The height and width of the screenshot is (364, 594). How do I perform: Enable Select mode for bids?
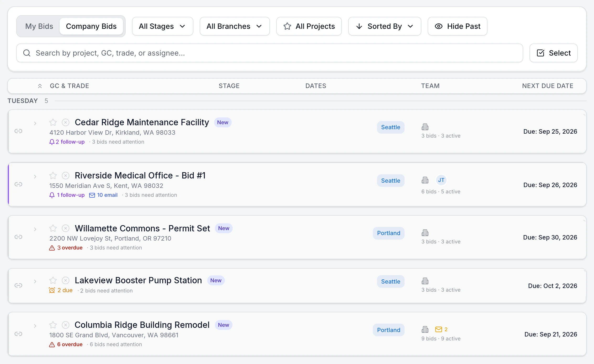[x=554, y=53]
